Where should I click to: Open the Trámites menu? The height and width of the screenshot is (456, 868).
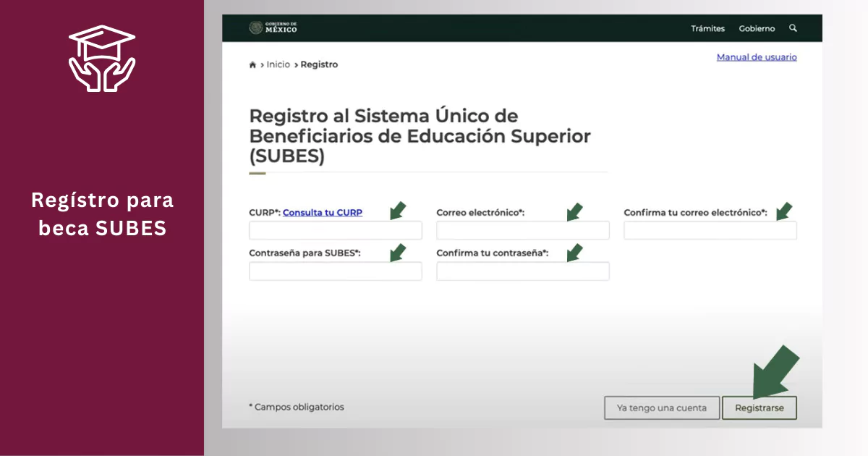tap(707, 28)
